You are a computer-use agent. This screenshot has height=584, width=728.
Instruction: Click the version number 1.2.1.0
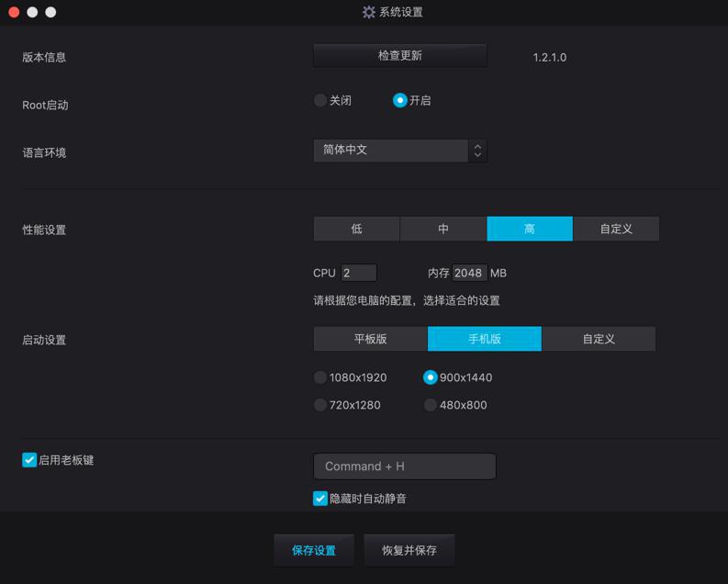(x=549, y=58)
